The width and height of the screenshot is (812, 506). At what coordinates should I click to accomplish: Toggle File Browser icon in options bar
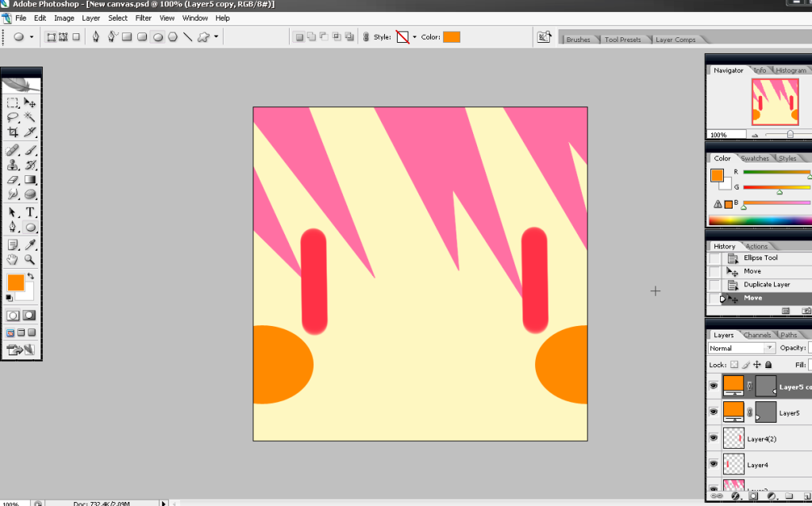(545, 37)
